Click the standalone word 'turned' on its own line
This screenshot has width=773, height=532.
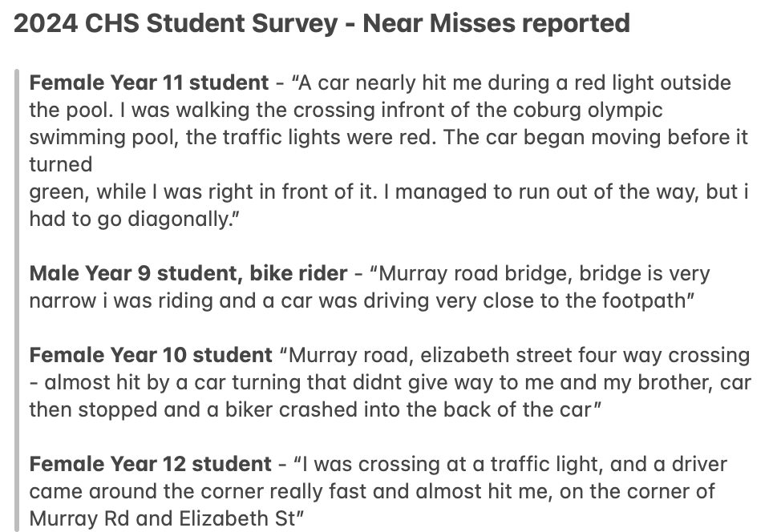(x=61, y=164)
